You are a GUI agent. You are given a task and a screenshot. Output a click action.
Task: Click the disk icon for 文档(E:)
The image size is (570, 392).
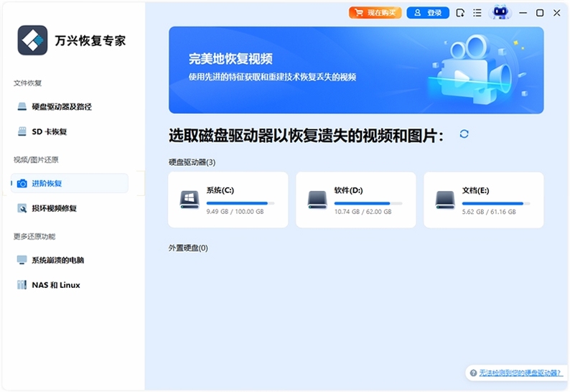445,200
